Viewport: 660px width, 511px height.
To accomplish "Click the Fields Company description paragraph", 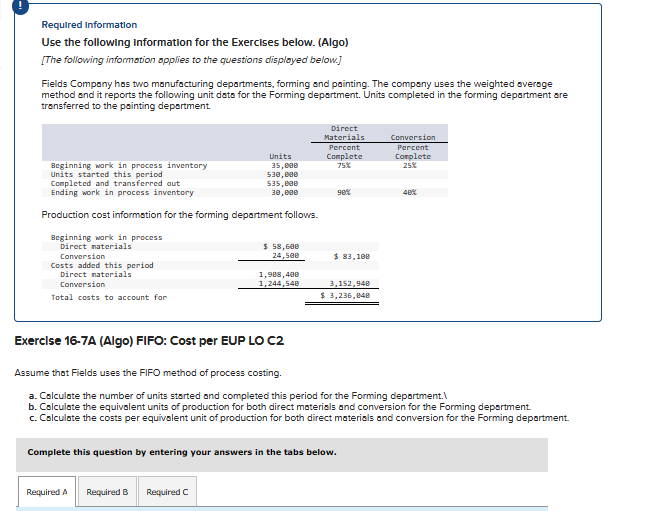I will [304, 95].
